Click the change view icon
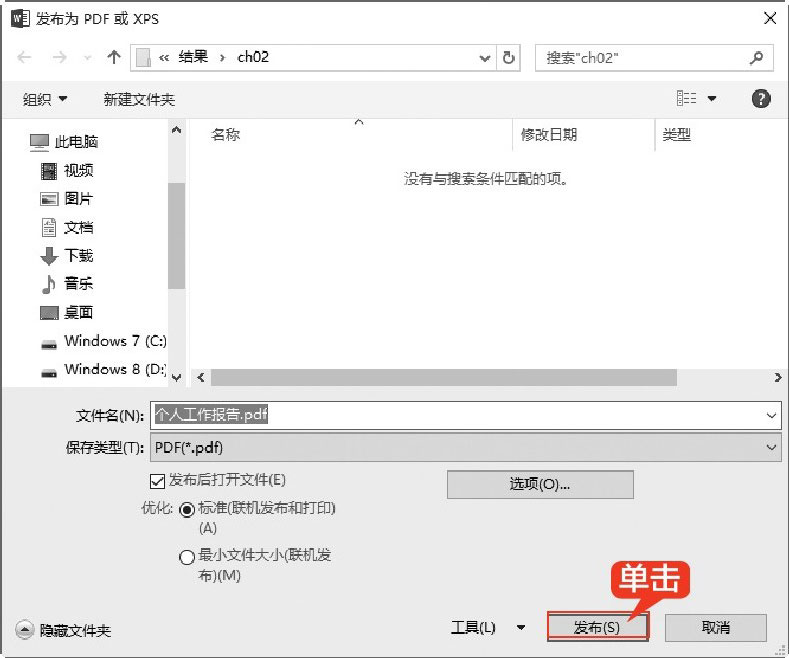The width and height of the screenshot is (789, 658). [x=686, y=98]
